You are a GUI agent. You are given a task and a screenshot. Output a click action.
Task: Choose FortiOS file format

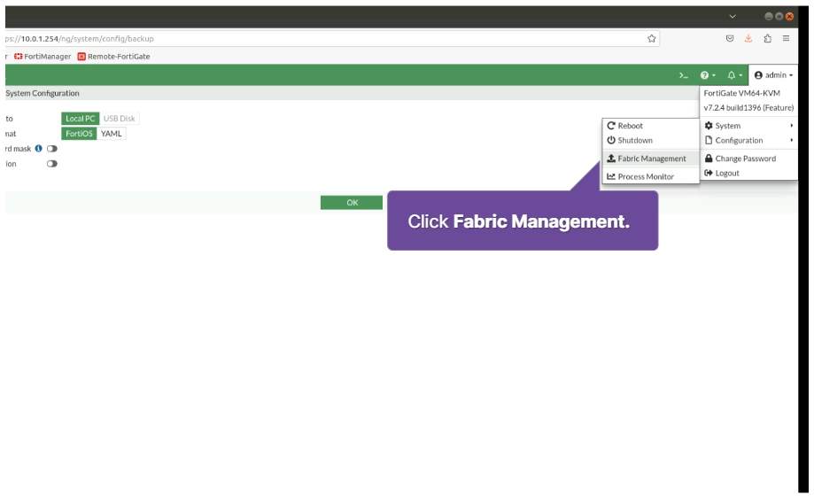pos(79,134)
